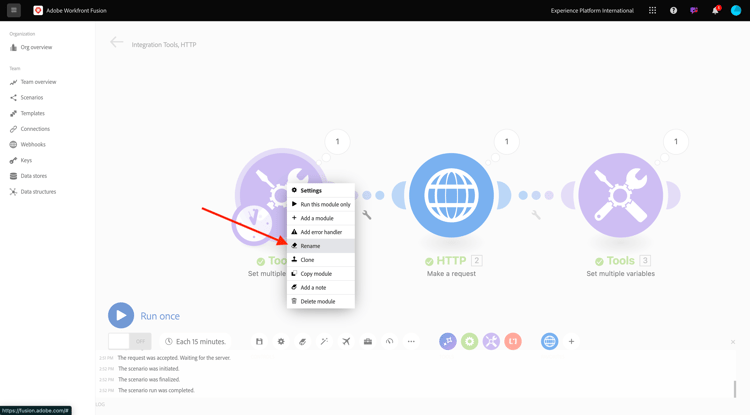Choose Add a module from menu
Image resolution: width=750 pixels, height=415 pixels.
point(320,218)
